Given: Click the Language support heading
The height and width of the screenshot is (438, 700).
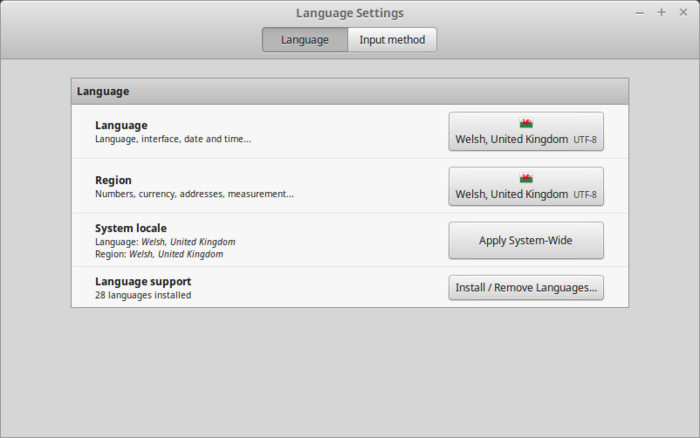Looking at the screenshot, I should click(143, 282).
